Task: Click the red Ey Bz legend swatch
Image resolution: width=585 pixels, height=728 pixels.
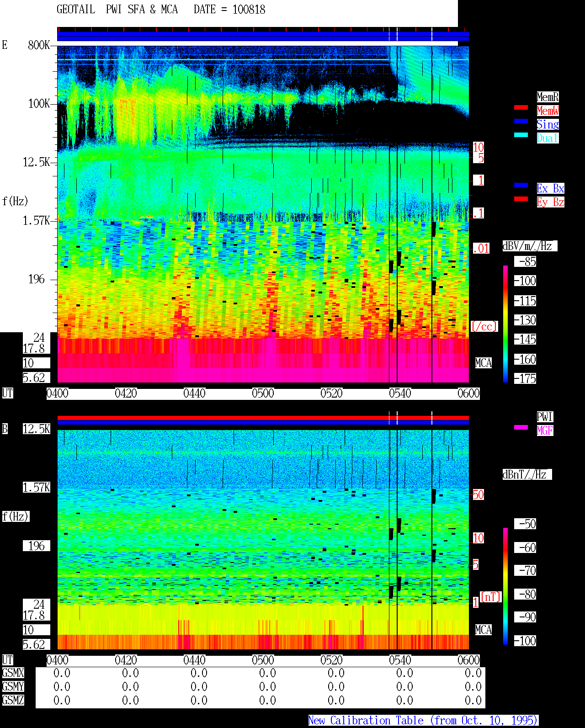Action: [x=521, y=199]
